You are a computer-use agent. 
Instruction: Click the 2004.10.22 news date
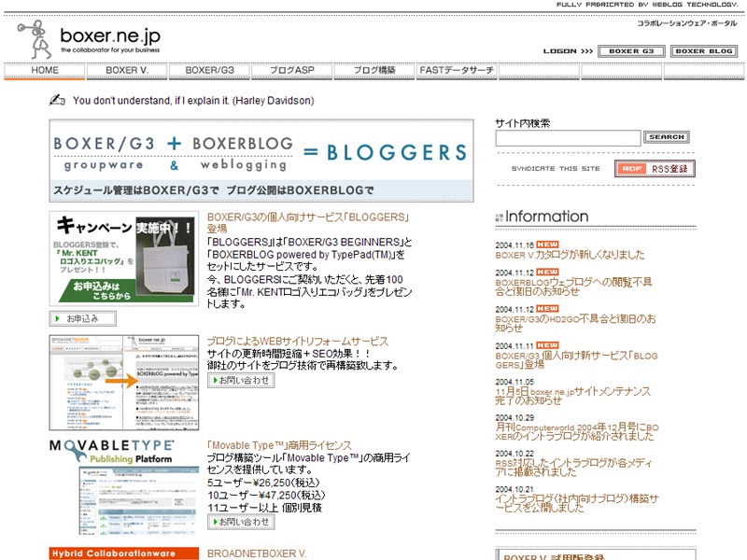tap(514, 454)
